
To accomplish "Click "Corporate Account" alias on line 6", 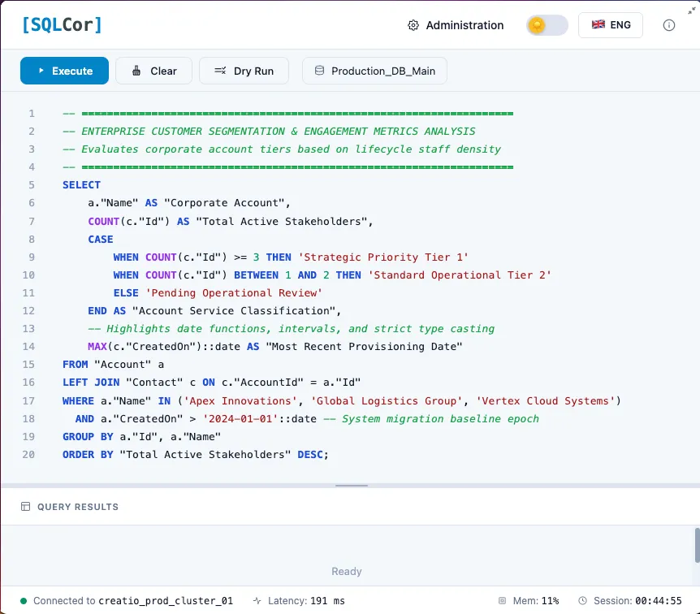I will [x=224, y=203].
